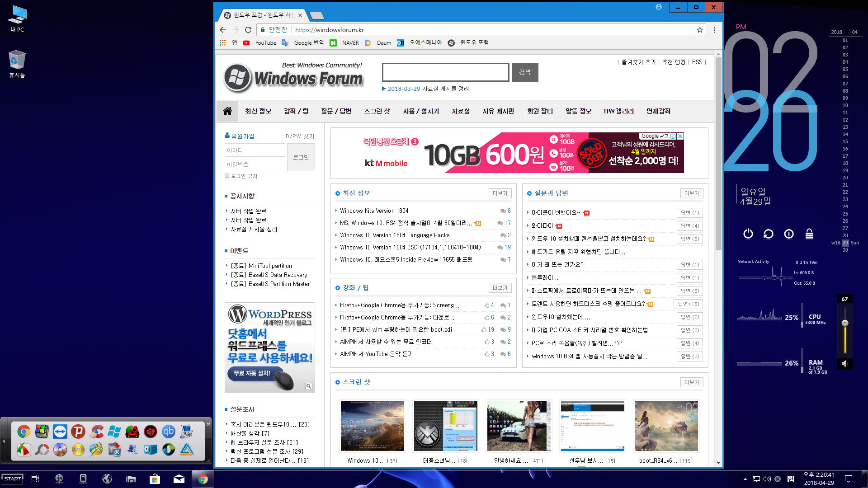The width and height of the screenshot is (868, 488).
Task: Open Microsoft Store from the taskbar
Action: pyautogui.click(x=155, y=479)
